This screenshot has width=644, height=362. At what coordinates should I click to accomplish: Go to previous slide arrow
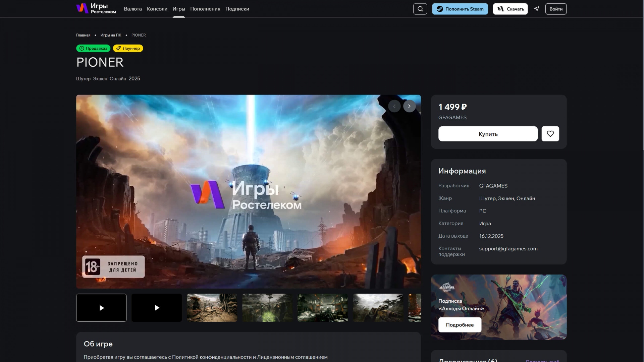click(x=394, y=106)
